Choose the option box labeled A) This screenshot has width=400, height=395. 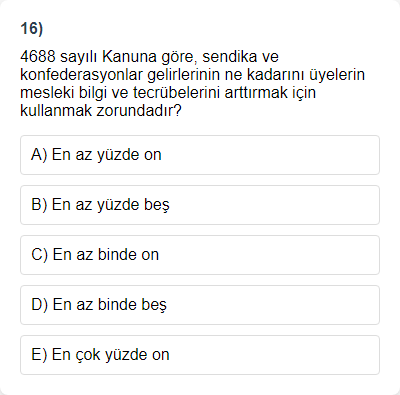pos(200,155)
